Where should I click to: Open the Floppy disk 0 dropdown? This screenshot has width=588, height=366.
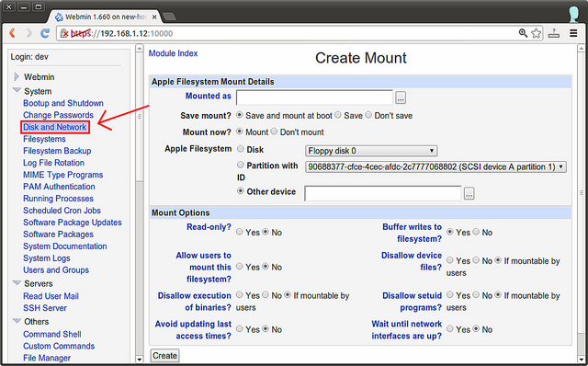(x=371, y=151)
